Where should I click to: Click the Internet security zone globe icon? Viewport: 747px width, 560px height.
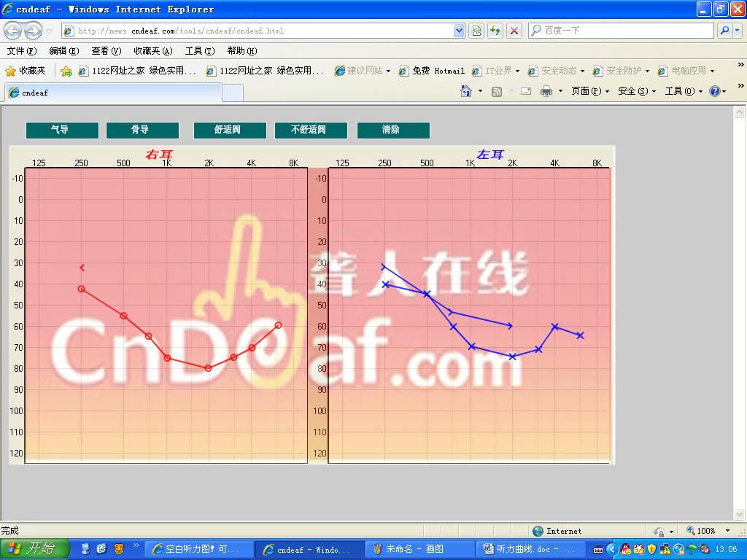pyautogui.click(x=538, y=531)
